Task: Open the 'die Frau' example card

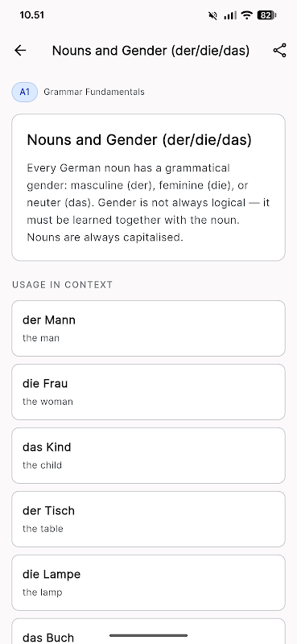Action: (x=148, y=392)
